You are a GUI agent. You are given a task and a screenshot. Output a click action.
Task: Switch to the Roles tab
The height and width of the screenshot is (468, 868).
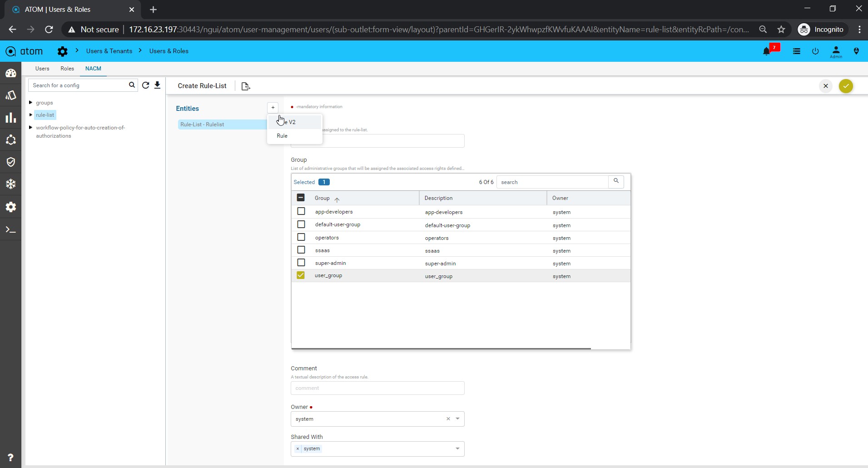coord(67,69)
